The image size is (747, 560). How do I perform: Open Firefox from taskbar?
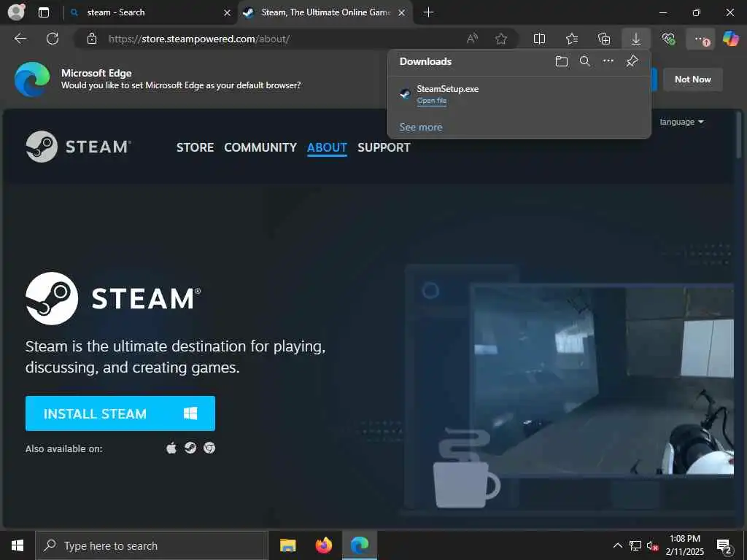coord(324,545)
